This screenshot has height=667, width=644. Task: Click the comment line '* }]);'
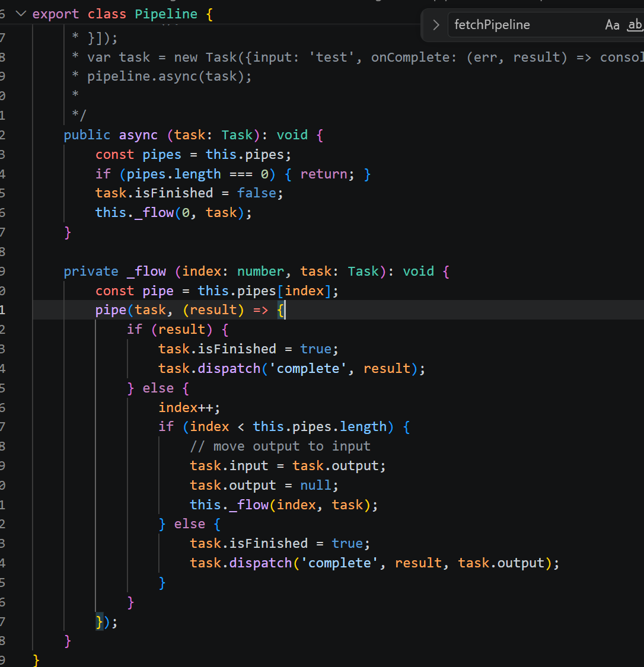(94, 38)
